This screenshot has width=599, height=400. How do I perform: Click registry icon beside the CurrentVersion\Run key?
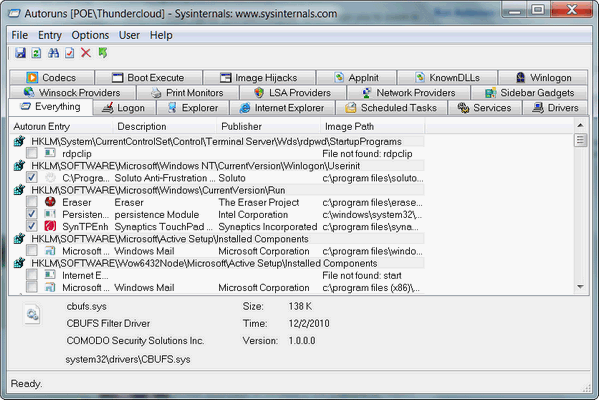pos(19,190)
